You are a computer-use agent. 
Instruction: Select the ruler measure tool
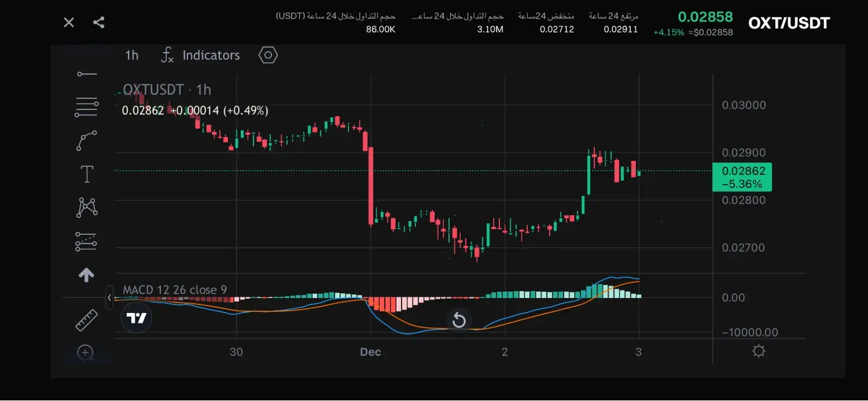pos(87,320)
